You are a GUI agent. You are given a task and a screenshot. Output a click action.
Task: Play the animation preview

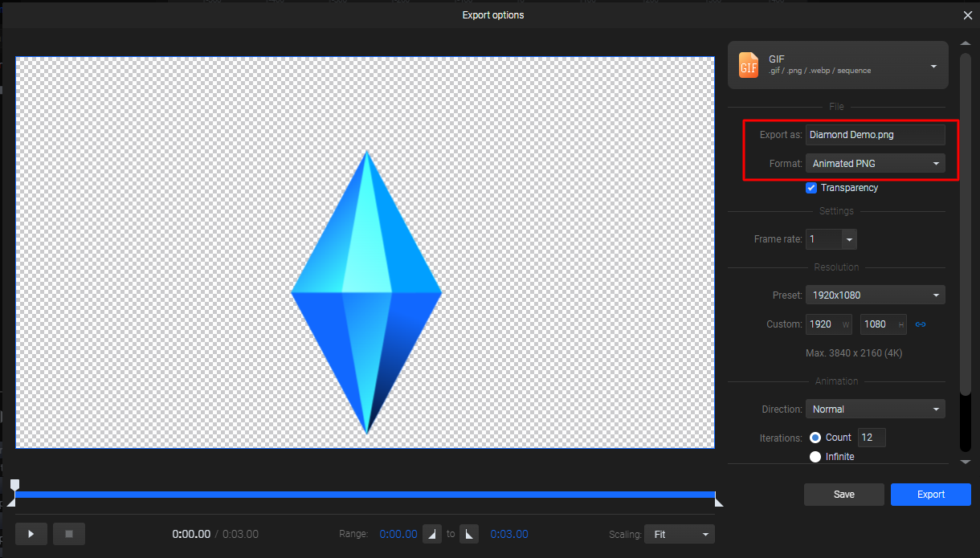(31, 534)
